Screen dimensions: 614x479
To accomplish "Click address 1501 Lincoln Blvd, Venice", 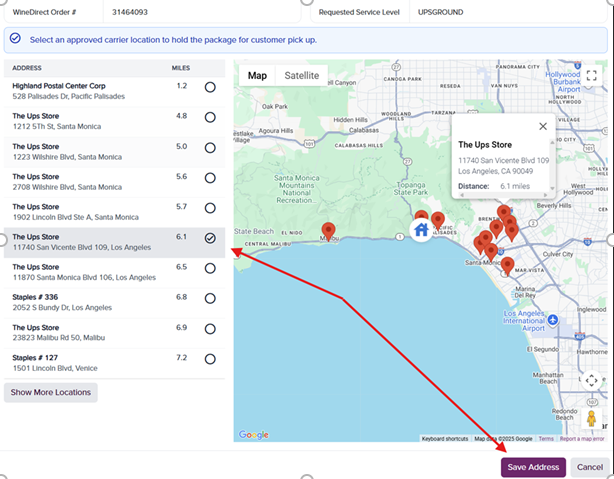I will click(x=55, y=368).
